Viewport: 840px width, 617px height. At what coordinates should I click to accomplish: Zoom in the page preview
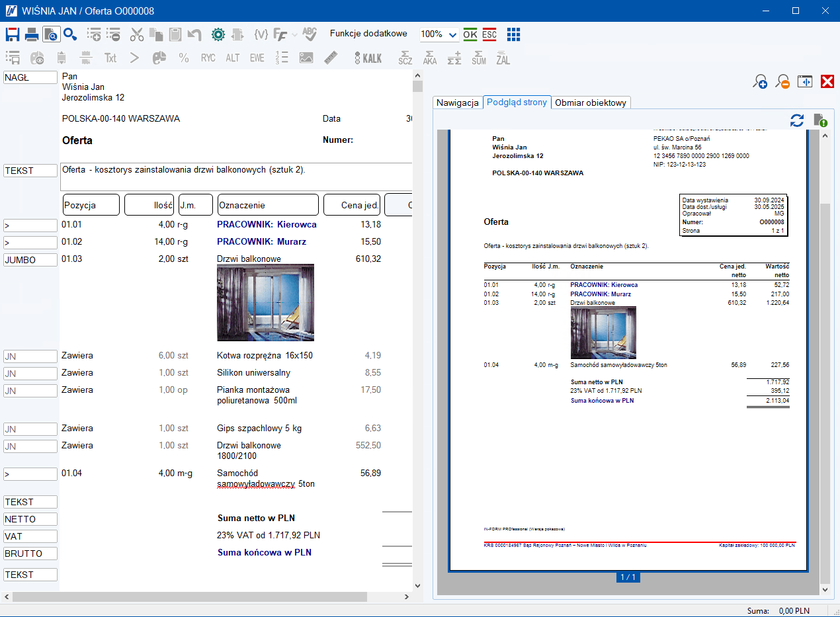760,82
